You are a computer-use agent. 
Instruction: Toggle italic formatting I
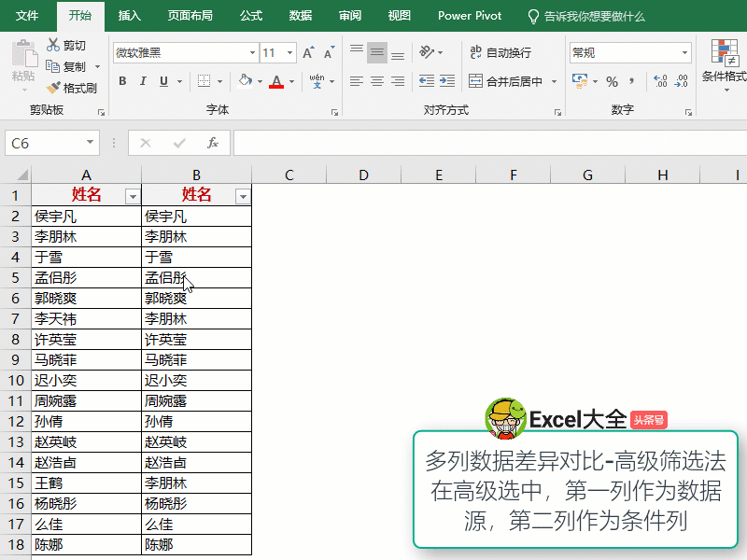point(143,81)
